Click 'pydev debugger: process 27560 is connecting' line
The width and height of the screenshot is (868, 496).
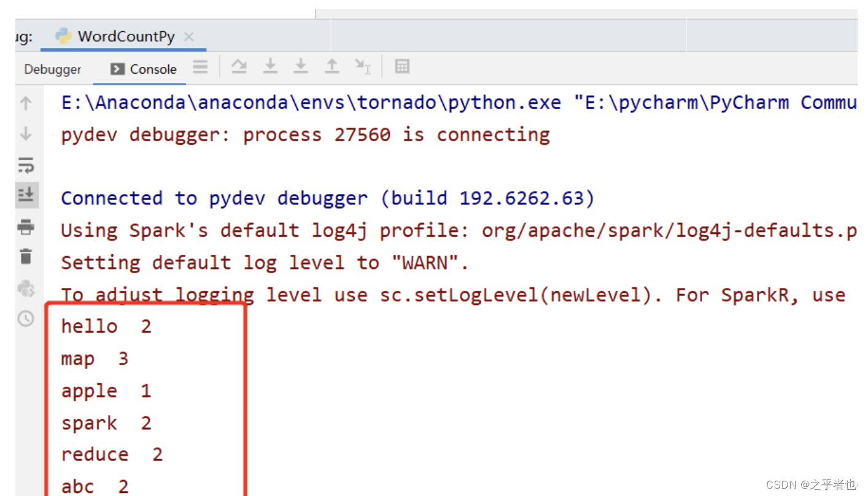pos(305,134)
